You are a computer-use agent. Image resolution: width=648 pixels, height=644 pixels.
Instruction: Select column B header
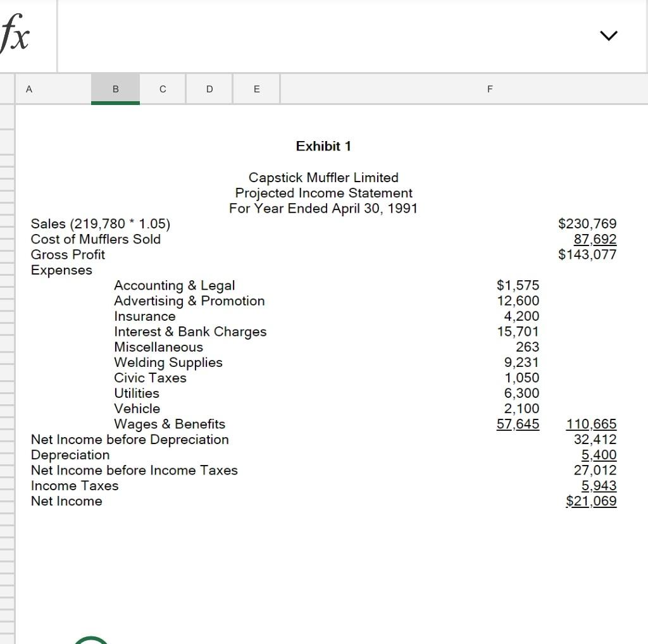click(115, 89)
